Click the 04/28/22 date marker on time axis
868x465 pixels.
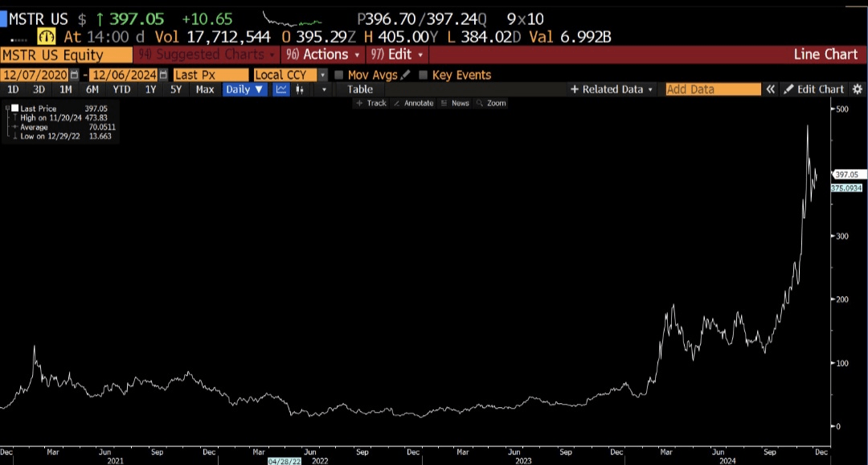click(x=285, y=461)
